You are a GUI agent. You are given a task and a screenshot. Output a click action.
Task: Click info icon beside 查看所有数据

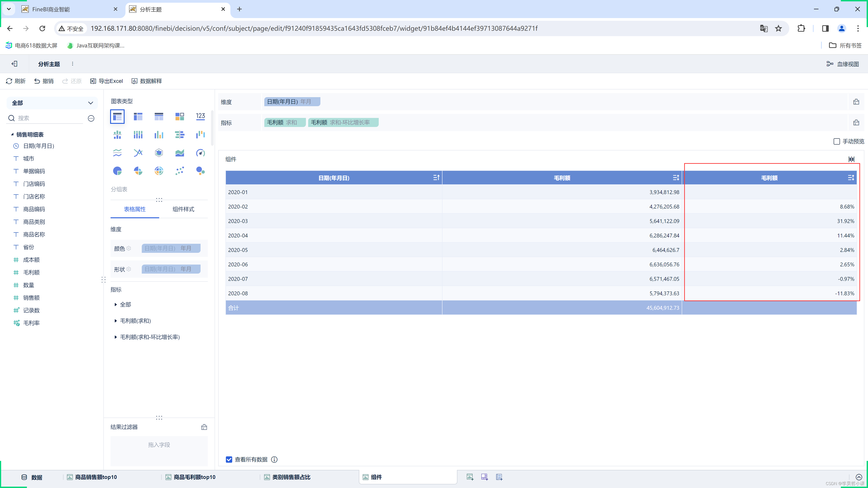coord(274,459)
